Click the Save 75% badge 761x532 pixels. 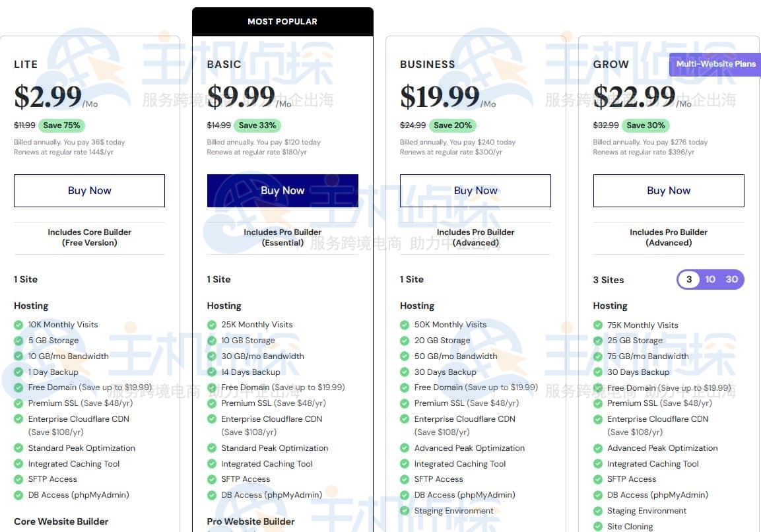coord(61,125)
